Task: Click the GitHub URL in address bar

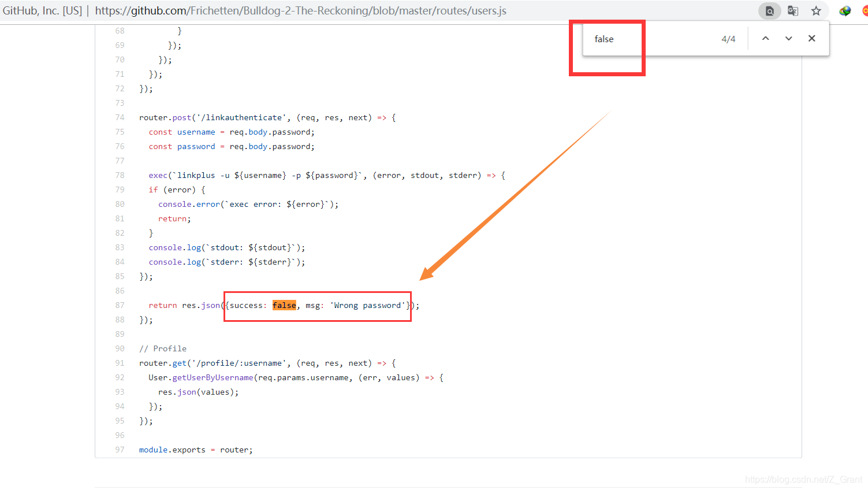Action: click(300, 10)
